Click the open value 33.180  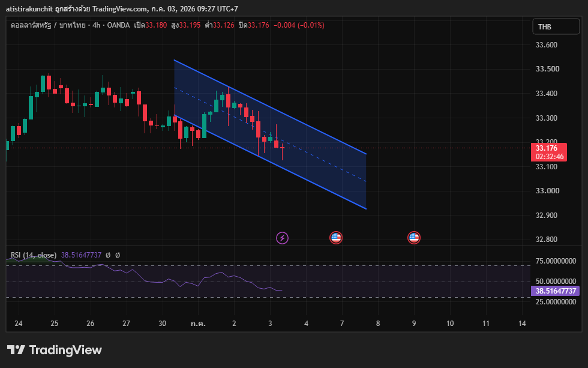(156, 25)
